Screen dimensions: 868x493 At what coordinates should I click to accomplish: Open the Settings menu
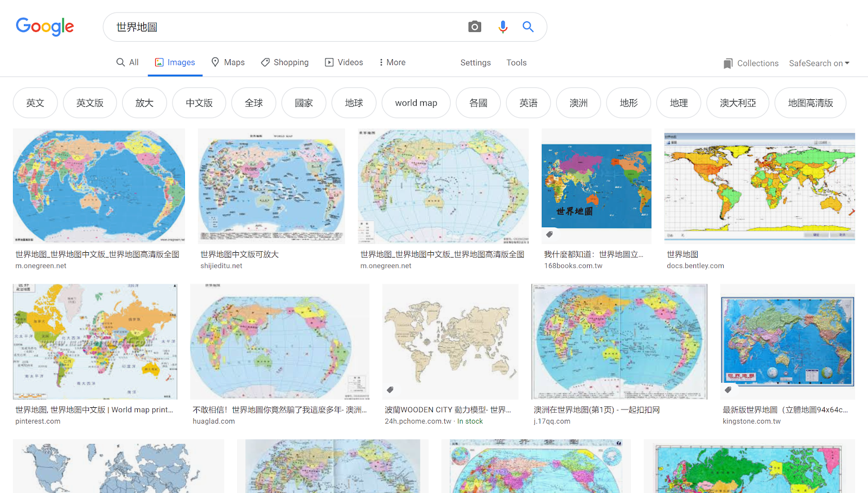coord(476,63)
